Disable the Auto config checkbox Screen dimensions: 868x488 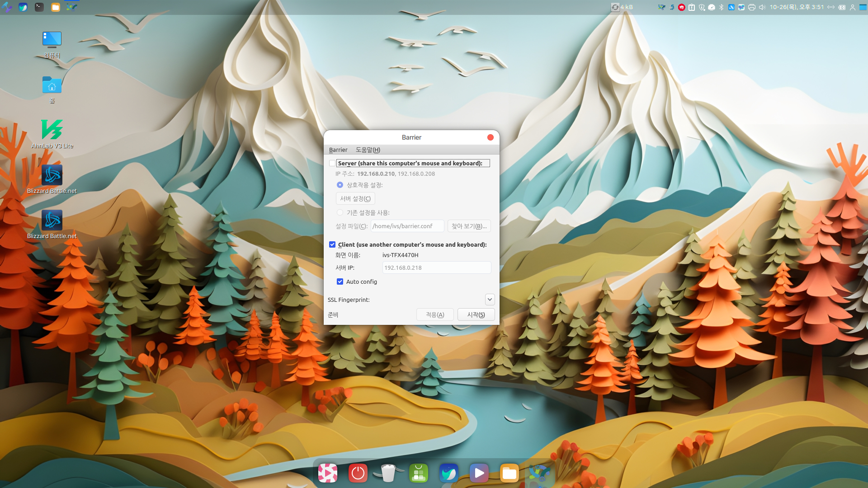click(x=340, y=282)
